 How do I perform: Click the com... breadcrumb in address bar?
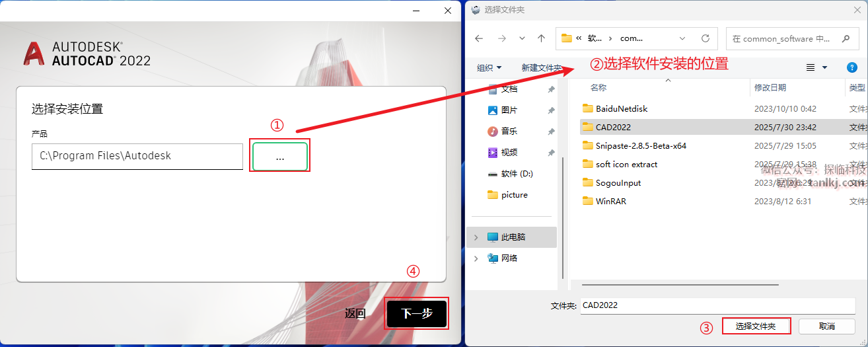[632, 38]
